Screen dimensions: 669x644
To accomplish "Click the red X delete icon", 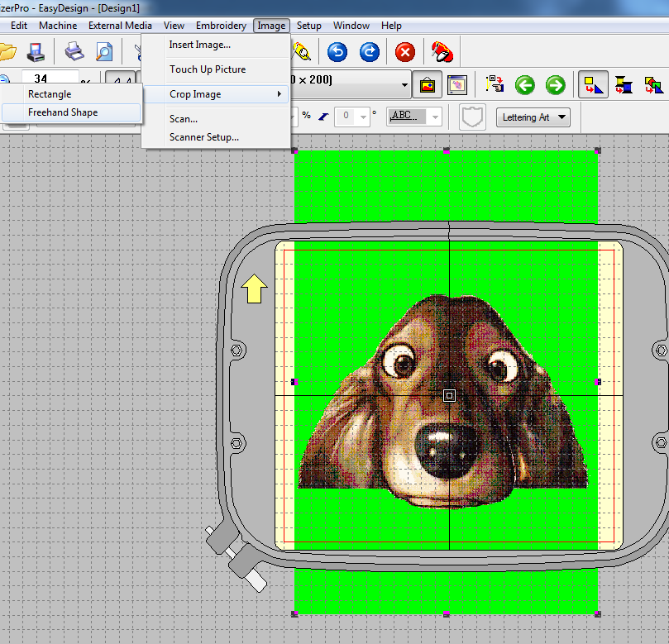I will 405,52.
